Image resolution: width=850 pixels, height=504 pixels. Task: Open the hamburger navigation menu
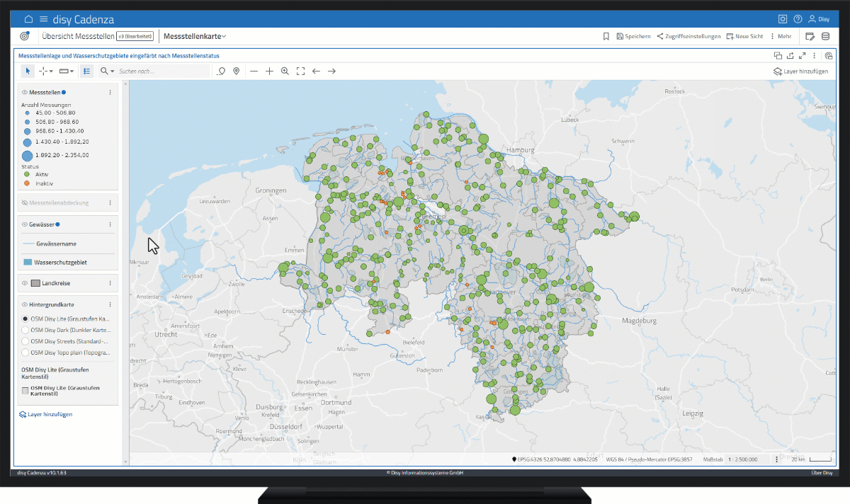(44, 19)
